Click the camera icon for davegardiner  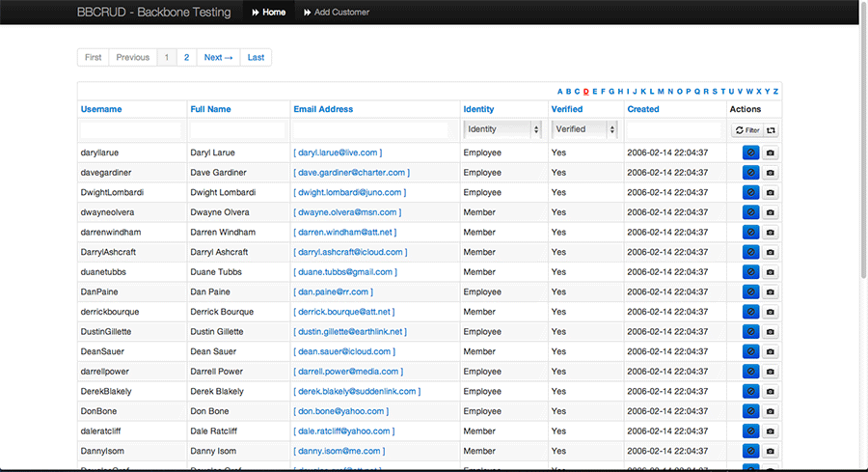pyautogui.click(x=770, y=172)
